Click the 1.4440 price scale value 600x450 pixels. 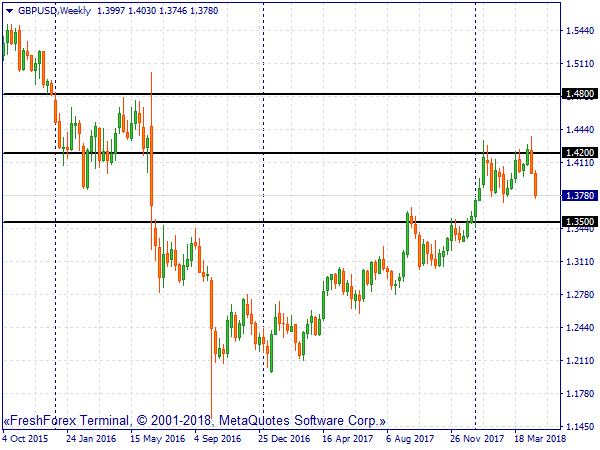click(x=580, y=130)
